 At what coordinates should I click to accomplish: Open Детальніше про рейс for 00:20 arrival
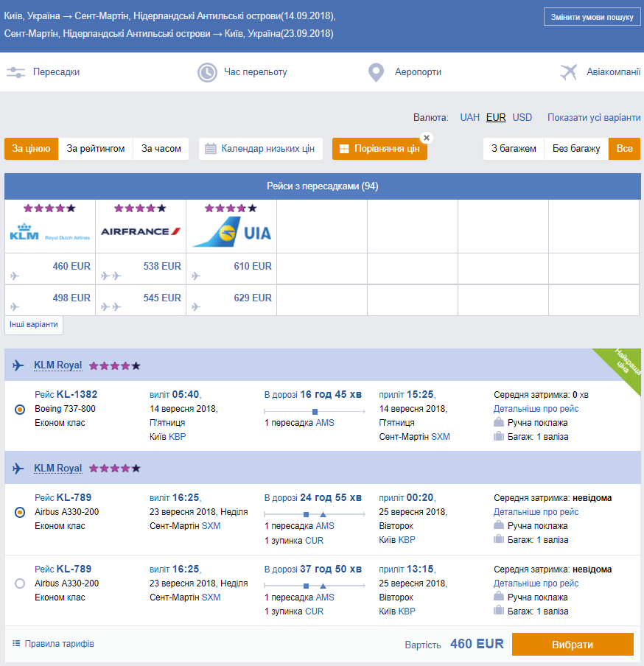pos(536,512)
